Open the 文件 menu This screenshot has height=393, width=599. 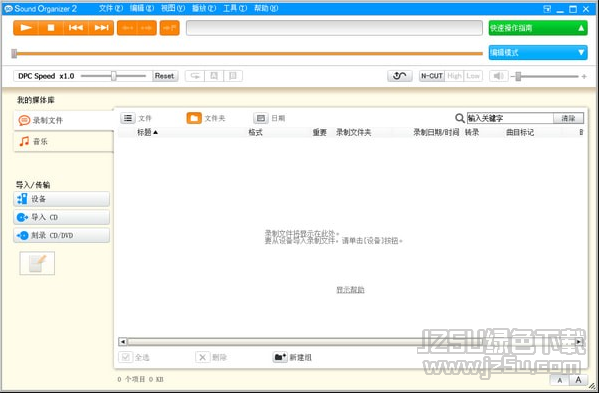(111, 8)
